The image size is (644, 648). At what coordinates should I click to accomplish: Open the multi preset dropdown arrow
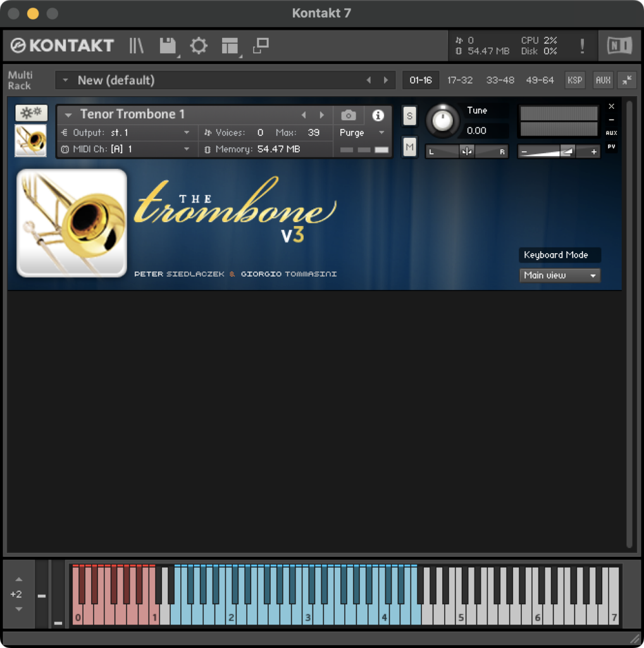click(x=65, y=80)
